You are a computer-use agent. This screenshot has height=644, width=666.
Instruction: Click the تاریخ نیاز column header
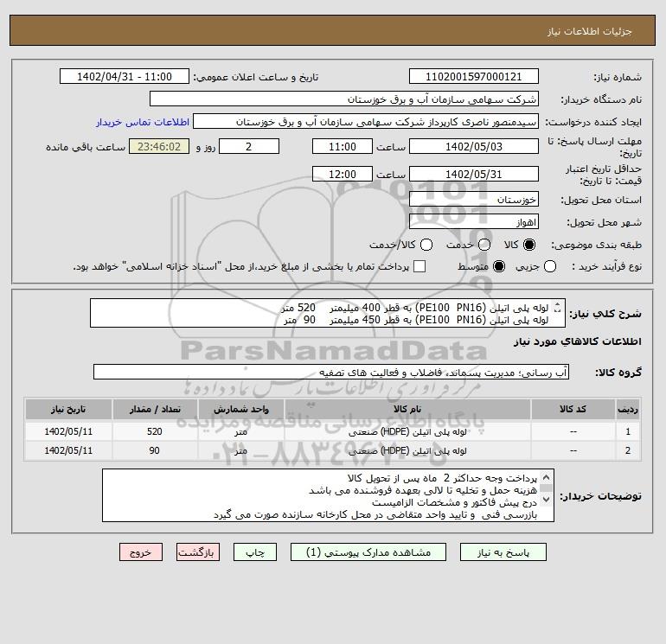68,409
